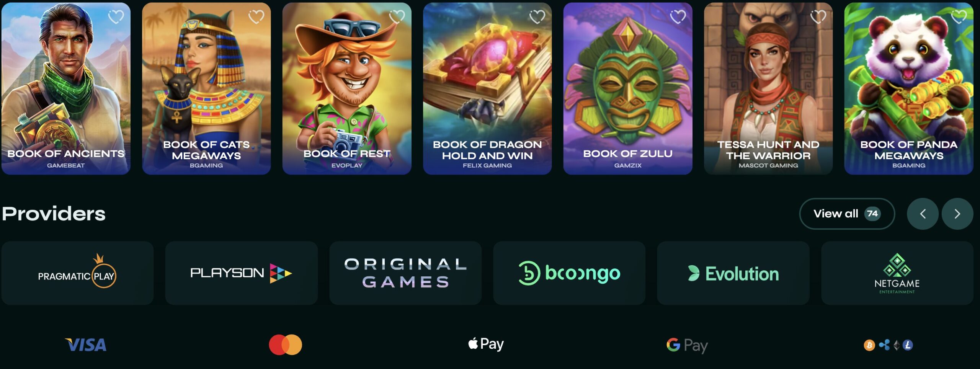The width and height of the screenshot is (980, 369).
Task: Open the Evolution provider page
Action: pos(733,273)
